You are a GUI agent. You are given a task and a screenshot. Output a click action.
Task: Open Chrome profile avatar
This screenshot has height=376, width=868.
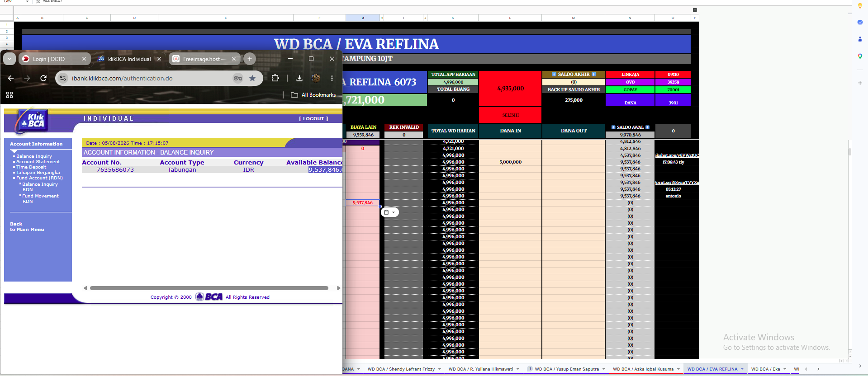(x=316, y=78)
